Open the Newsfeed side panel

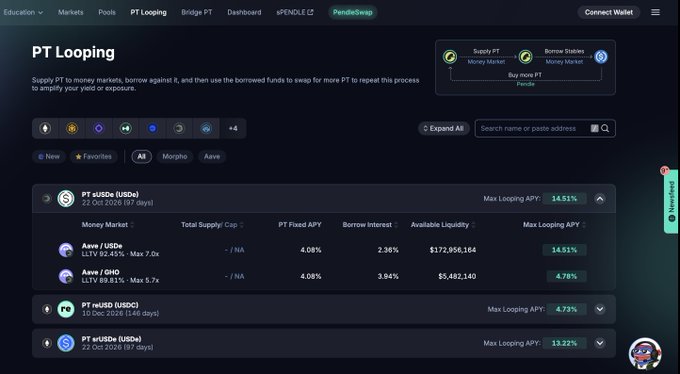[x=671, y=201]
